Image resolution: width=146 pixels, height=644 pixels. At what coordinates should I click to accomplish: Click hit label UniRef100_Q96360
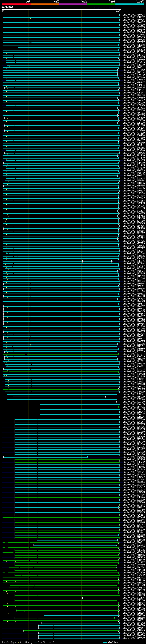coord(134,615)
